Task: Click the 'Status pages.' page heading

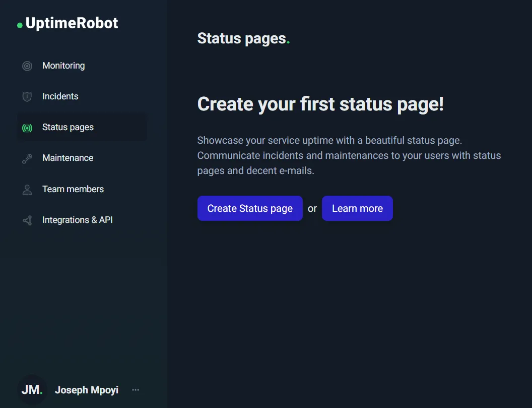Action: click(x=244, y=38)
